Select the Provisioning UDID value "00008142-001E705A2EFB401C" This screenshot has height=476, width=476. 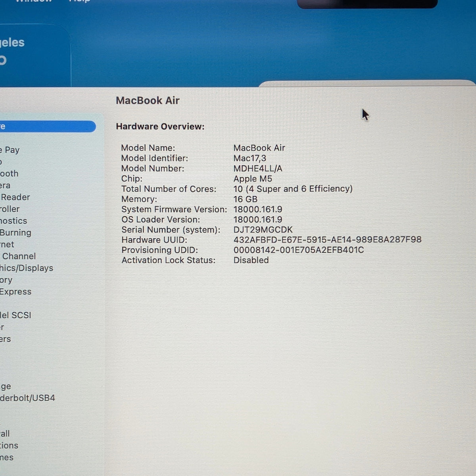[299, 250]
